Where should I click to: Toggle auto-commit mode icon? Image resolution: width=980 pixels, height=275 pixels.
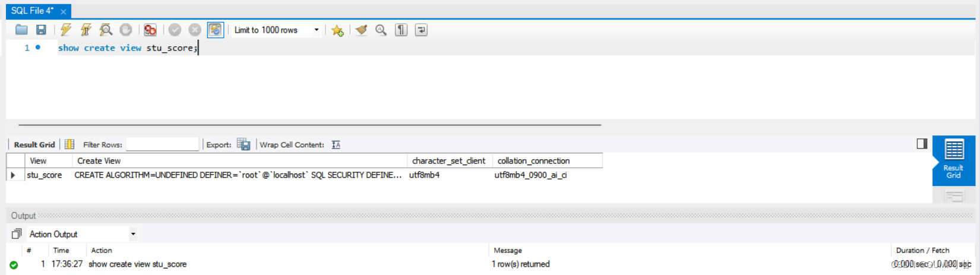(x=216, y=30)
